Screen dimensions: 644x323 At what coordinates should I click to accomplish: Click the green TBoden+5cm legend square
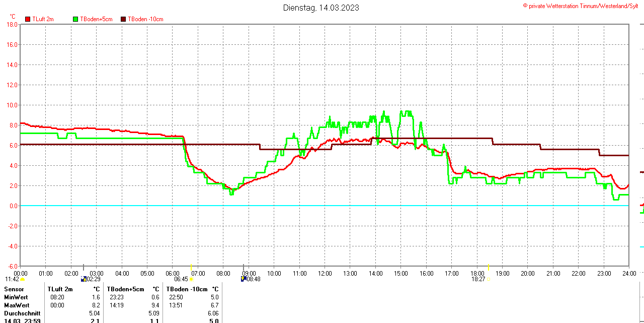pos(75,19)
